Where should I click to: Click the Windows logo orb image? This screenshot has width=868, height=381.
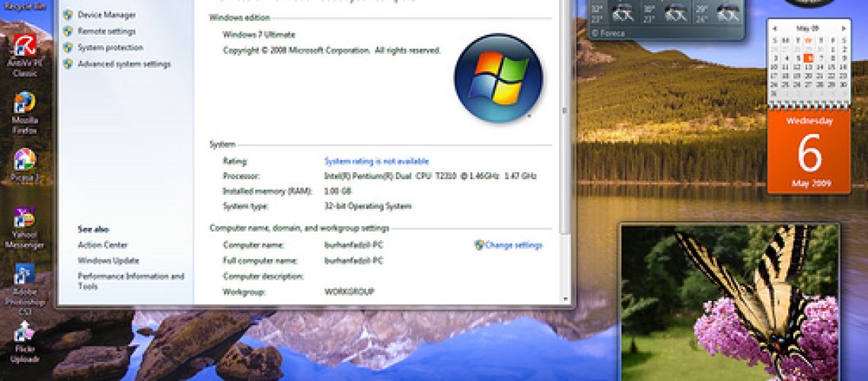[x=498, y=78]
